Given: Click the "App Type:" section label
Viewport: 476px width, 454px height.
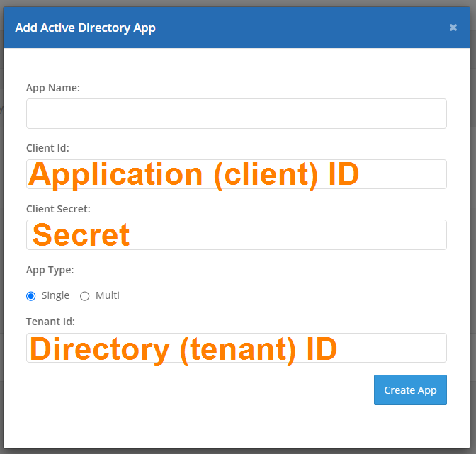Looking at the screenshot, I should pos(50,270).
